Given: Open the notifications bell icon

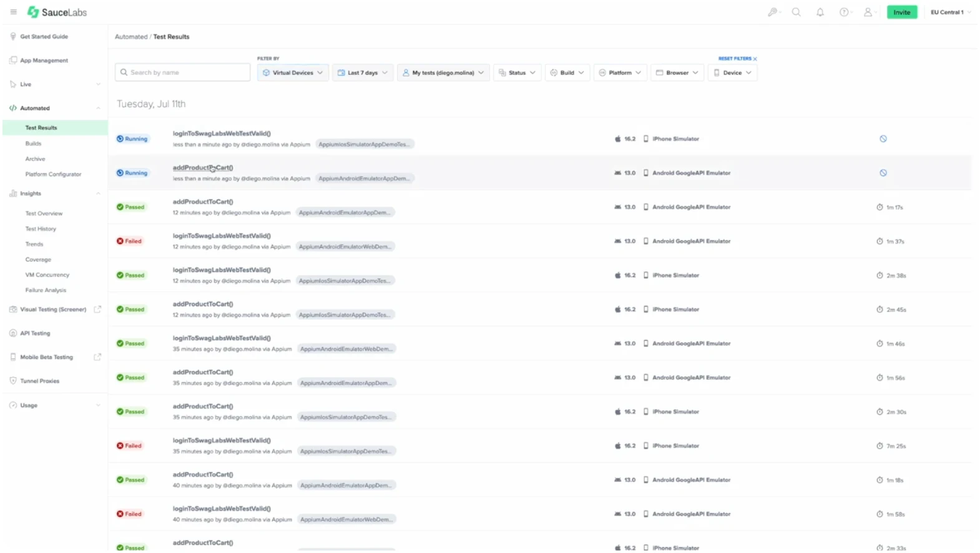Looking at the screenshot, I should click(x=820, y=12).
